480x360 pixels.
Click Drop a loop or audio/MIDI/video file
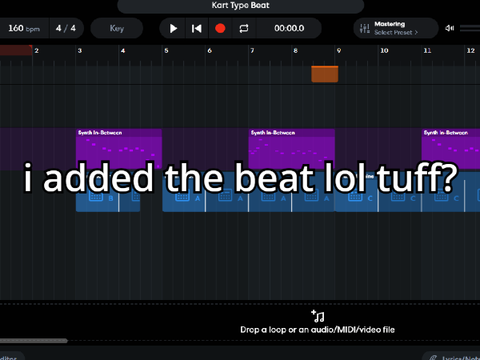(x=317, y=330)
